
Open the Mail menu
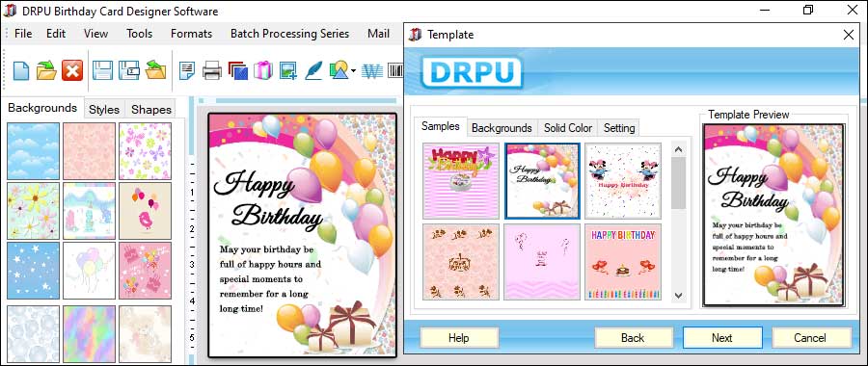pyautogui.click(x=379, y=34)
